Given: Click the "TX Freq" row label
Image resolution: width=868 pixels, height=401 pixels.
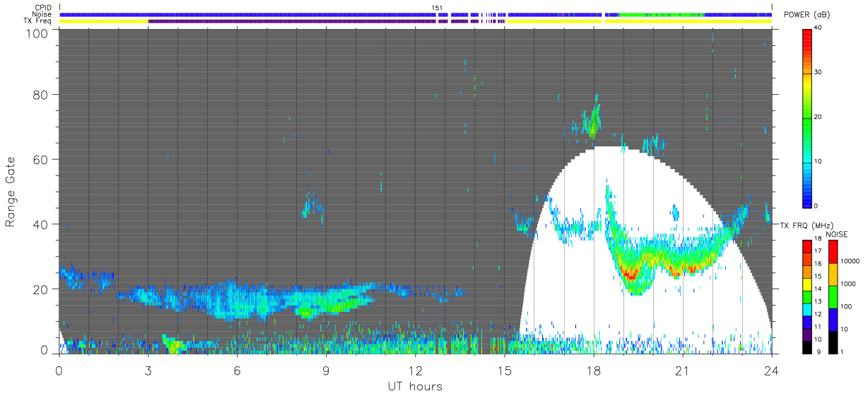Looking at the screenshot, I should tap(38, 21).
